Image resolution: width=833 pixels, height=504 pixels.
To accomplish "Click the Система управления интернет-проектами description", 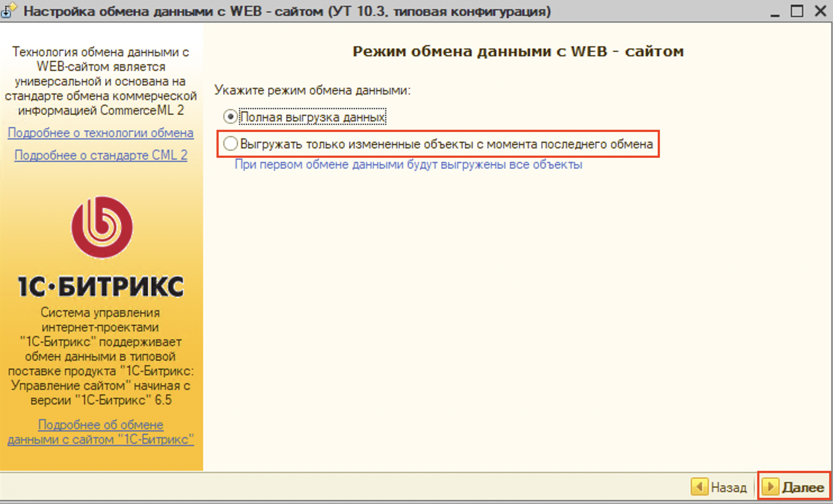I will tap(101, 356).
